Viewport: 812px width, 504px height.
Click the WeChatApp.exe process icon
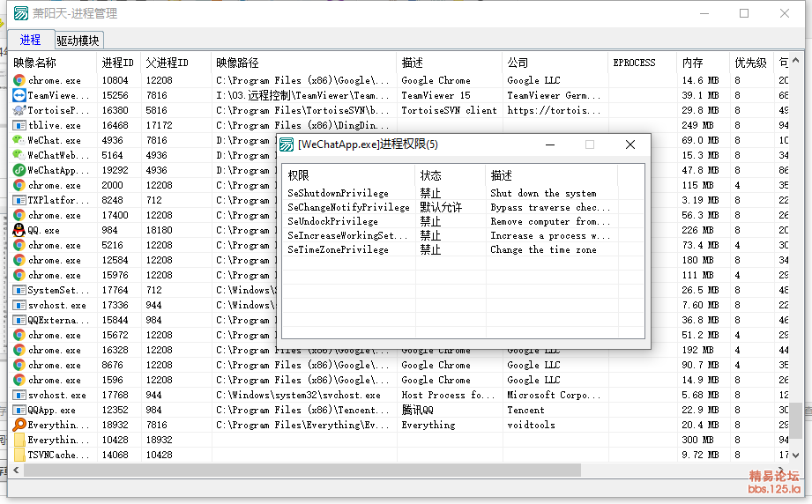(x=19, y=170)
